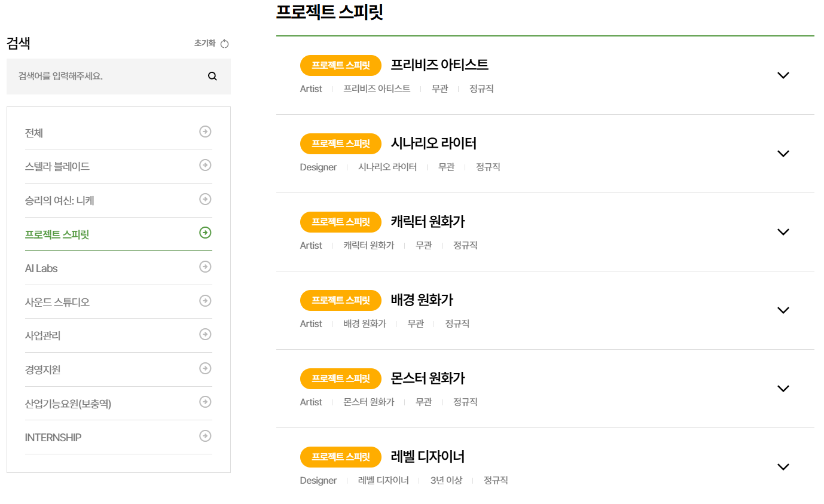Click arrow icon beside 스텔라 블레이드
Viewport: 824px width, 504px height.
click(205, 165)
